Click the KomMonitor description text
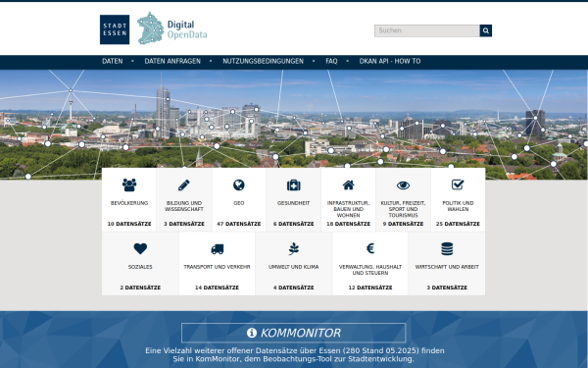Image resolution: width=588 pixels, height=368 pixels. pos(294,355)
